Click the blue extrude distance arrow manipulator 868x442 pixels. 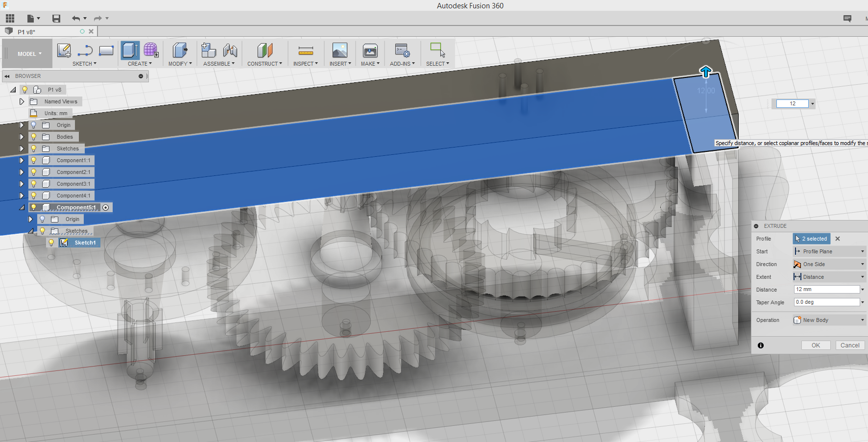tap(705, 72)
